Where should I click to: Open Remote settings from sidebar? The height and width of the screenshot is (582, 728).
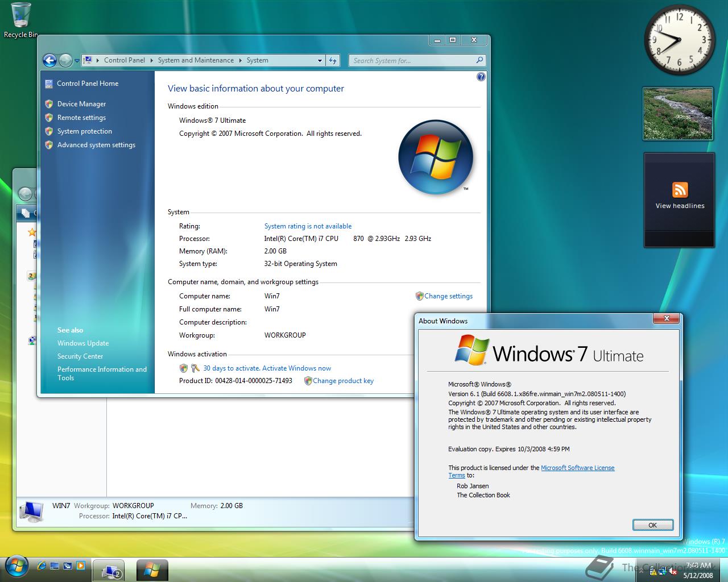tap(81, 118)
